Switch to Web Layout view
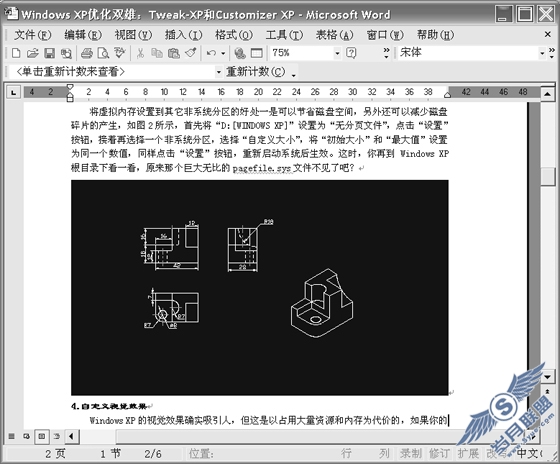This screenshot has height=464, width=560. [x=26, y=436]
